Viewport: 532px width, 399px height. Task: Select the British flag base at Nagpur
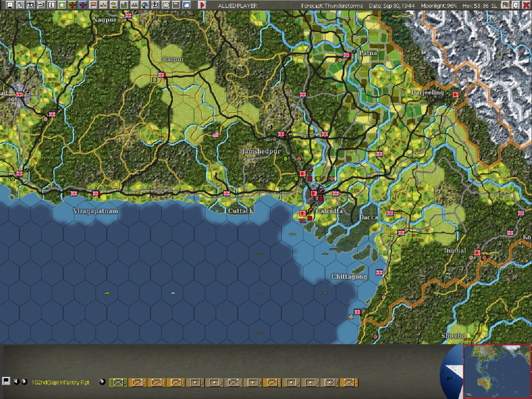coord(128,16)
